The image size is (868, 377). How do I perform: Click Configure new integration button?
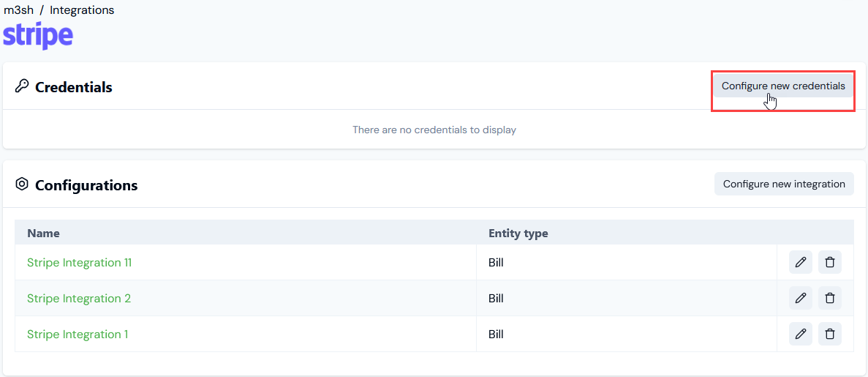(x=784, y=184)
